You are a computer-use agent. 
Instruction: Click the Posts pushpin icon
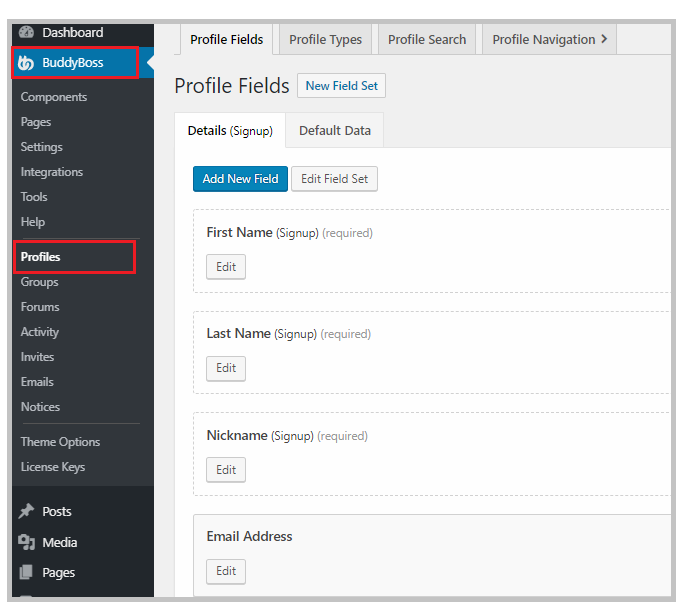pyautogui.click(x=26, y=511)
